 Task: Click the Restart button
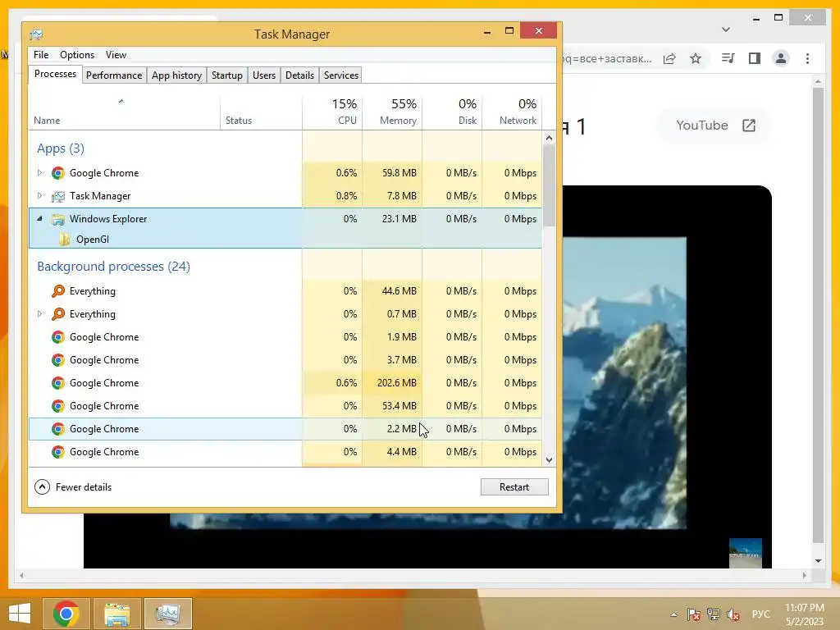pyautogui.click(x=514, y=487)
